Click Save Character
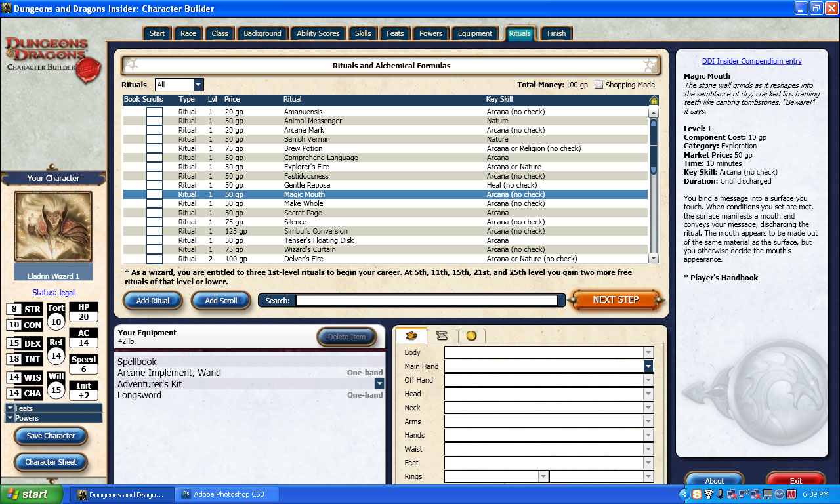The image size is (840, 504). (x=51, y=436)
